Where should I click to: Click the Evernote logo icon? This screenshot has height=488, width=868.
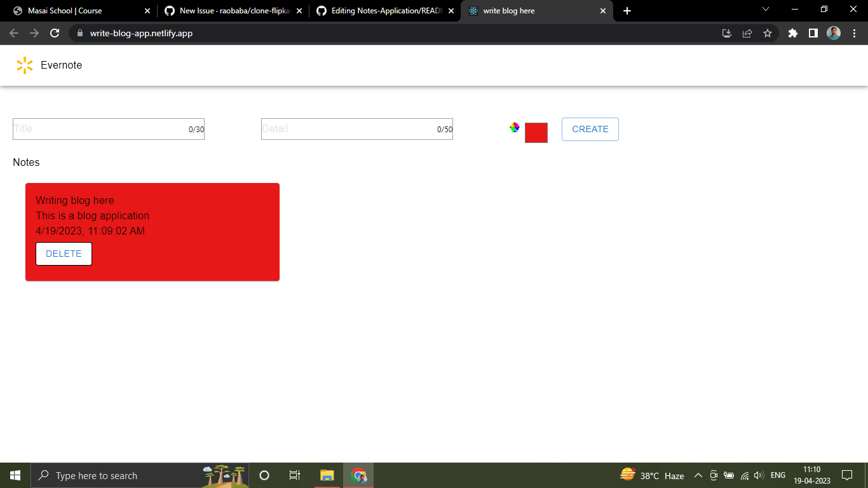(25, 65)
